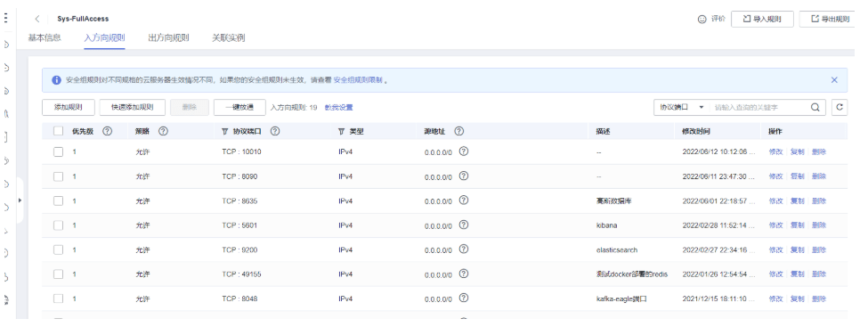Image resolution: width=868 pixels, height=327 pixels.
Task: Click 复制 for the elasticsearch rule
Action: coord(797,249)
